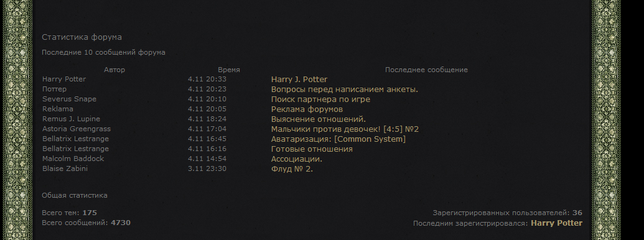Click time stamp '4.11 20:10'
Image resolution: width=644 pixels, height=240 pixels.
click(207, 99)
